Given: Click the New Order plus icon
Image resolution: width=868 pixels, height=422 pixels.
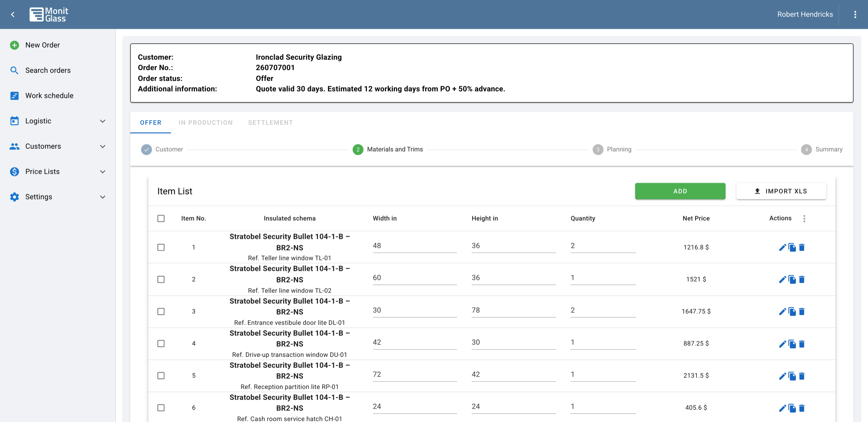Looking at the screenshot, I should (14, 45).
